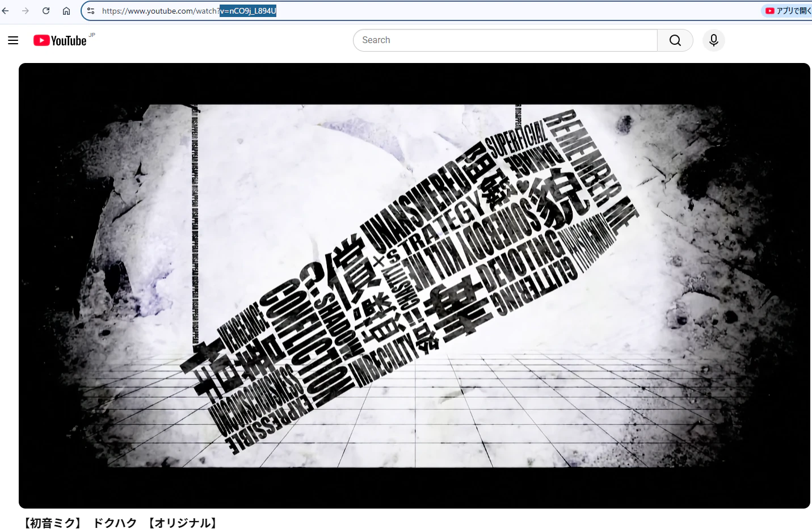Start voice search with microphone
This screenshot has width=812, height=529.
coord(714,40)
